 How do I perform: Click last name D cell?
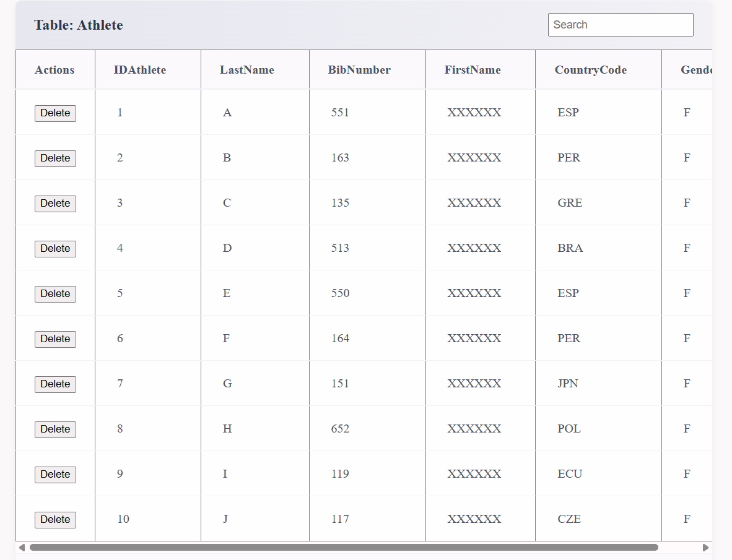255,248
